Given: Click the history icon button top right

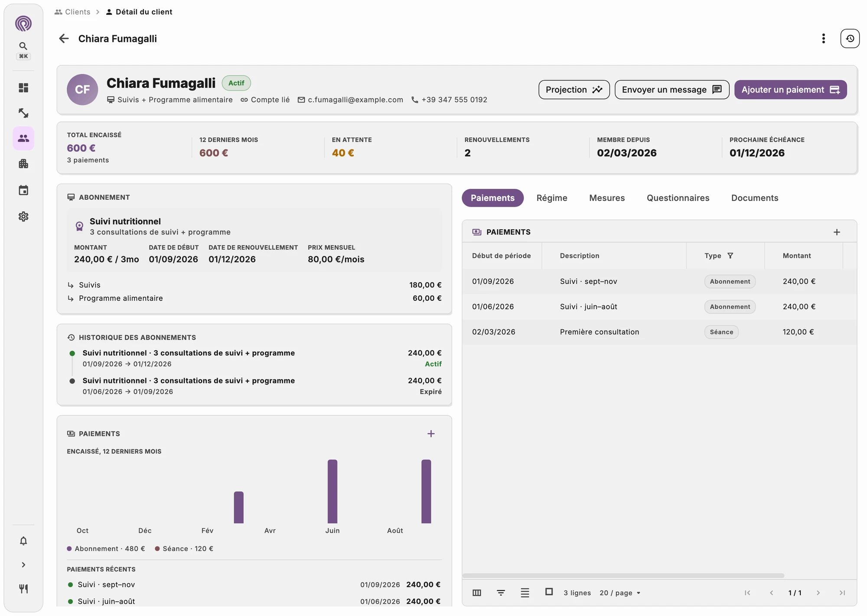Looking at the screenshot, I should pos(850,39).
